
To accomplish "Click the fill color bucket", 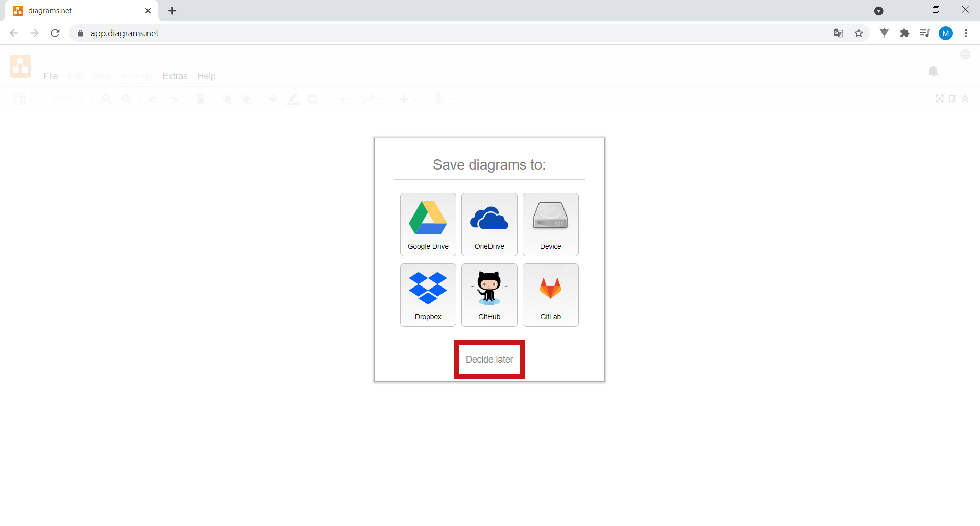I will point(274,99).
